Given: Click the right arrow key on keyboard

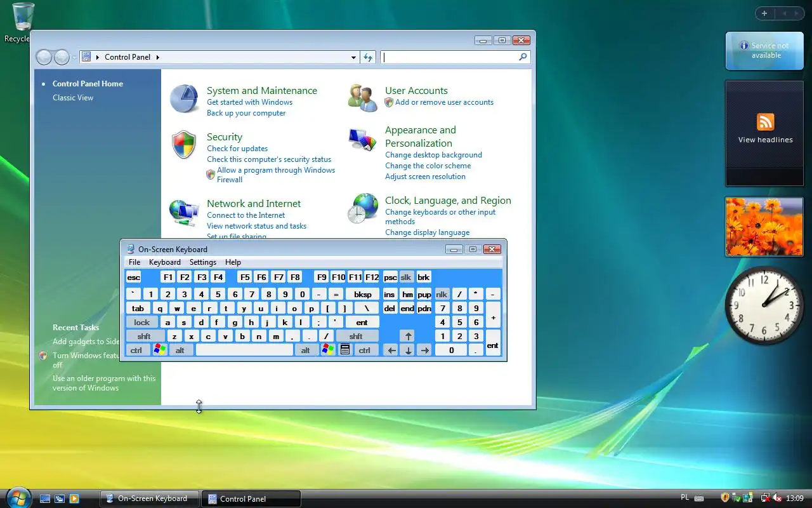Looking at the screenshot, I should (424, 350).
